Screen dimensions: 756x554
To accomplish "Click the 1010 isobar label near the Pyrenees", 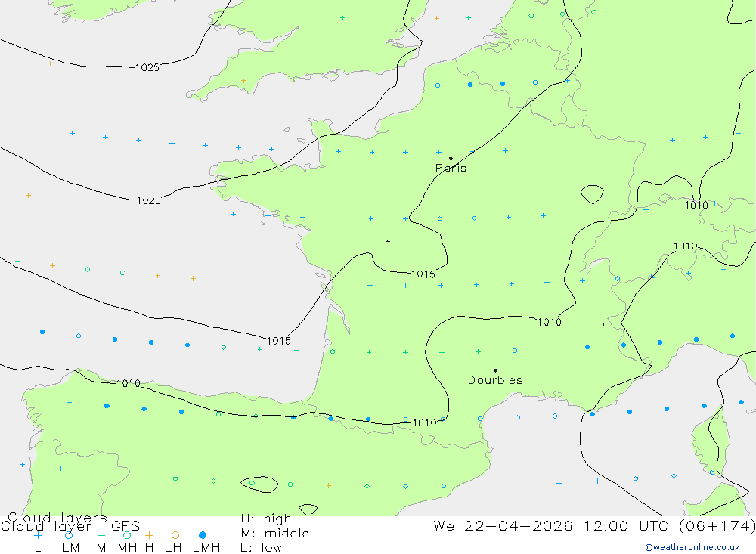I will click(x=424, y=422).
